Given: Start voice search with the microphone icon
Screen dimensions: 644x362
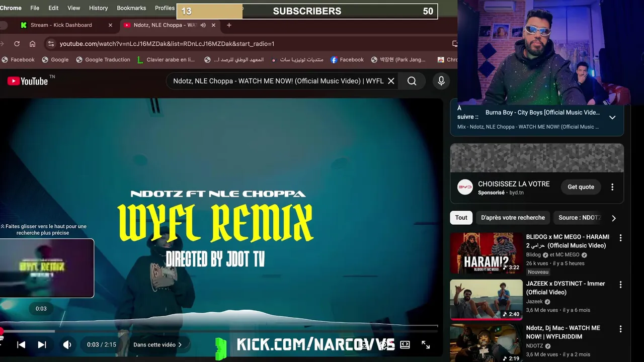Looking at the screenshot, I should (441, 81).
